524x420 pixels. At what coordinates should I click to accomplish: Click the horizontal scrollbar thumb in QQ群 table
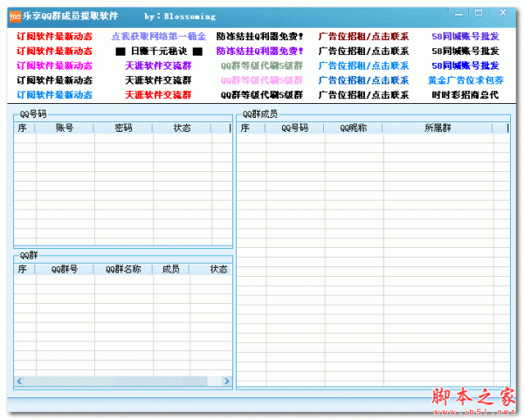[115, 381]
